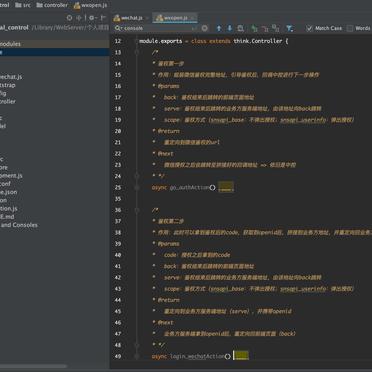
Task: Click folded code placeholder after login_wechatAction()
Action: (241, 356)
